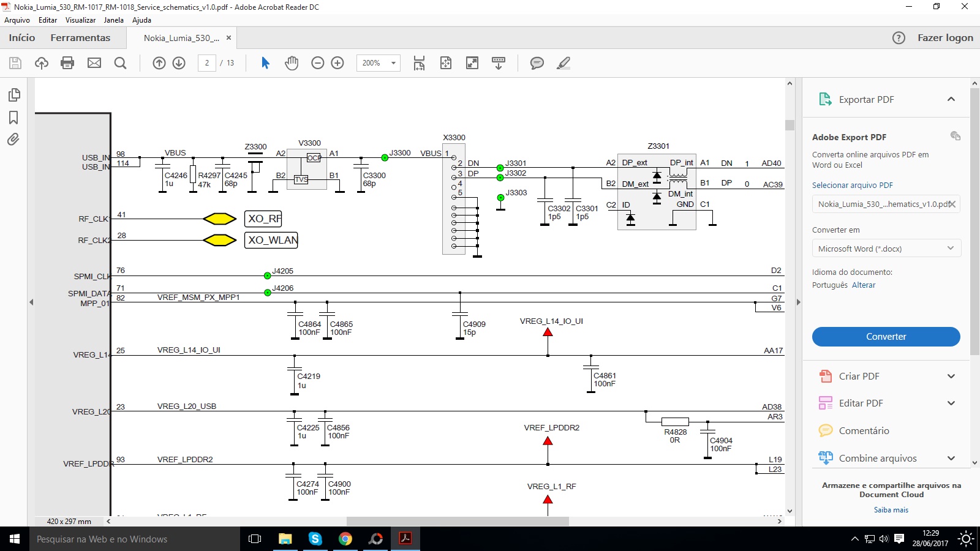
Task: Click the XO_WLAN label in the schematic
Action: point(271,240)
